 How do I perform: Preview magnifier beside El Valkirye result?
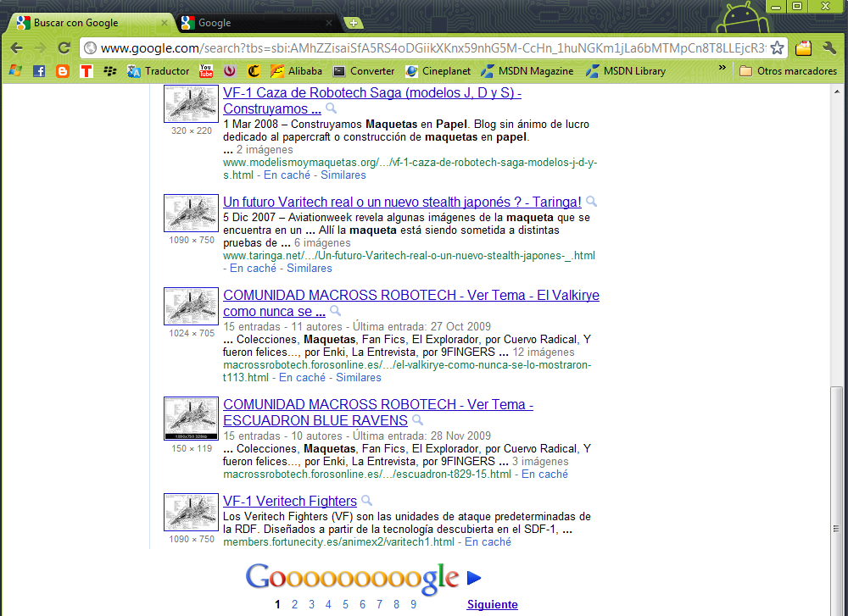(335, 311)
